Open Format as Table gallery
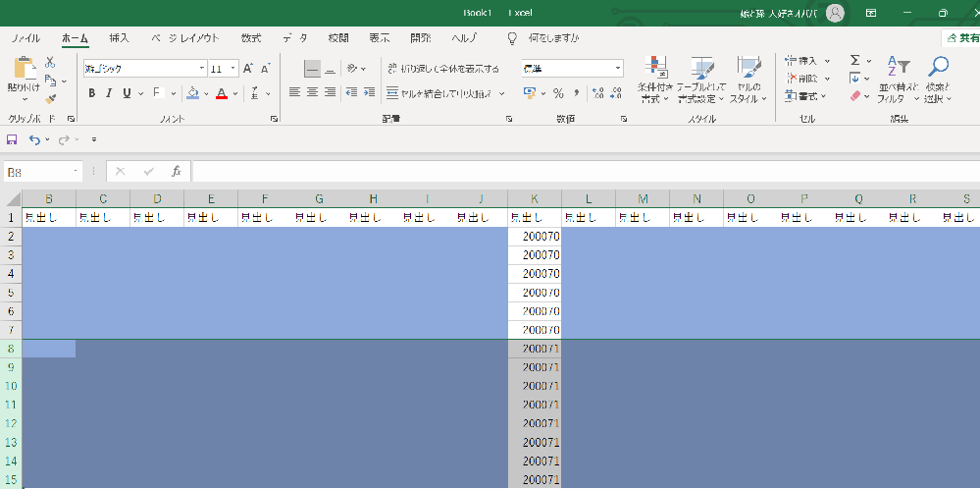This screenshot has height=489, width=980. [701, 80]
